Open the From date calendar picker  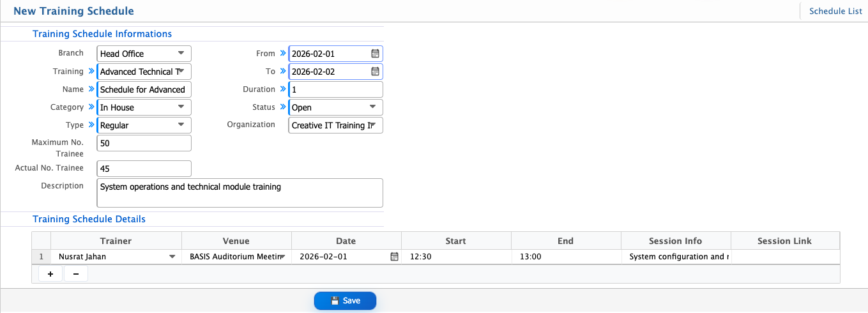click(x=376, y=54)
